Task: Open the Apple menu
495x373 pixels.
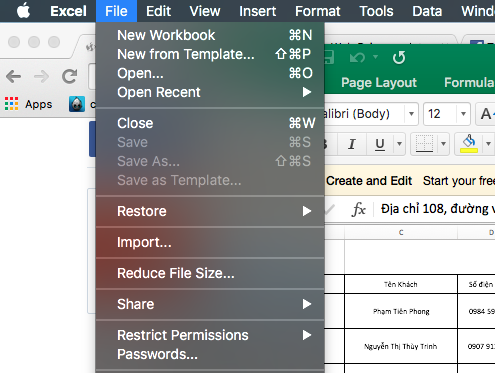Action: click(23, 11)
